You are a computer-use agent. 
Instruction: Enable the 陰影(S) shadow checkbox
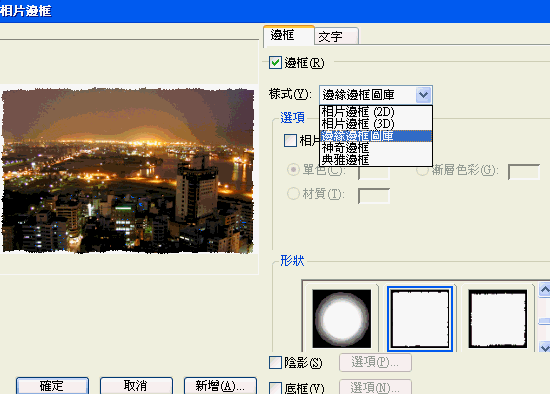point(275,363)
